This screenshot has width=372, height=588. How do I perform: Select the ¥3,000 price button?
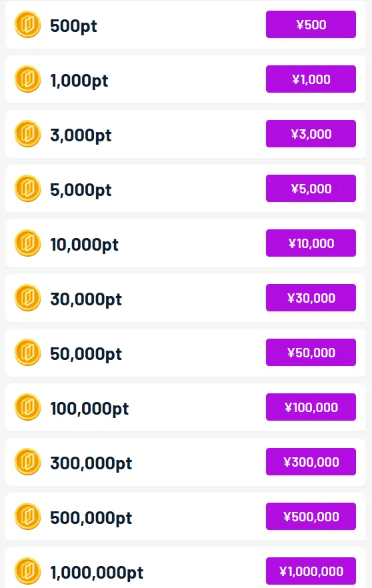coord(311,134)
